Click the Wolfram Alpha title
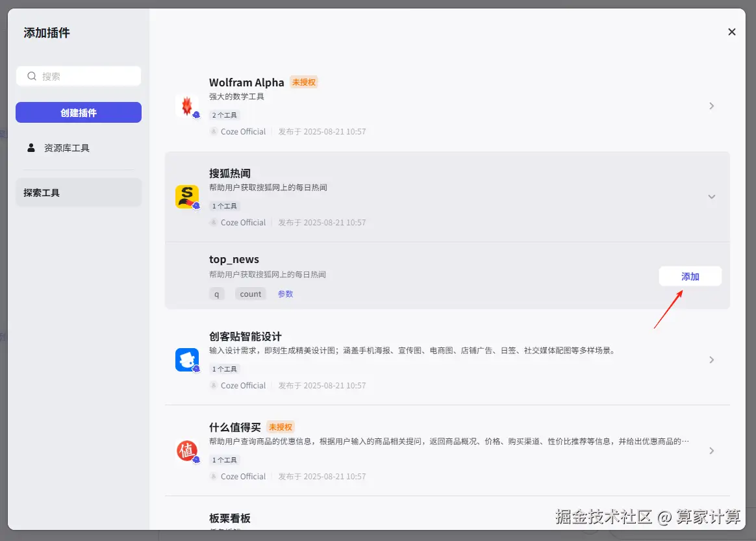The height and width of the screenshot is (541, 756). [246, 82]
